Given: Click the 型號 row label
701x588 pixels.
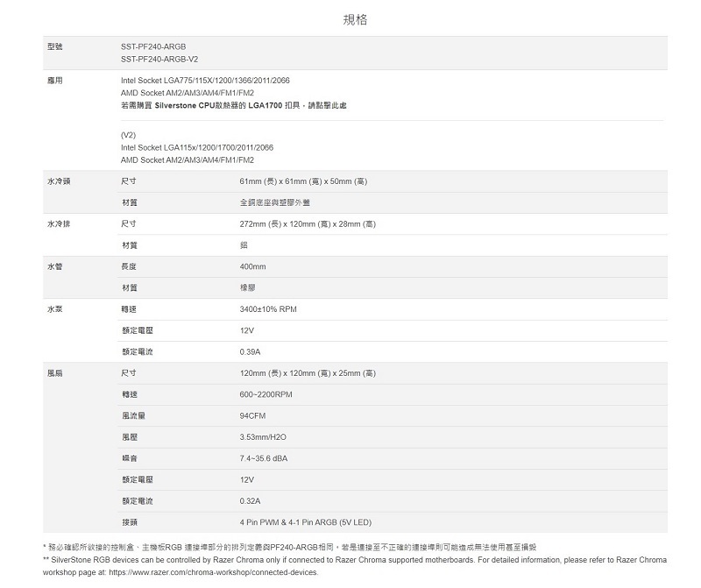Looking at the screenshot, I should 54,46.
